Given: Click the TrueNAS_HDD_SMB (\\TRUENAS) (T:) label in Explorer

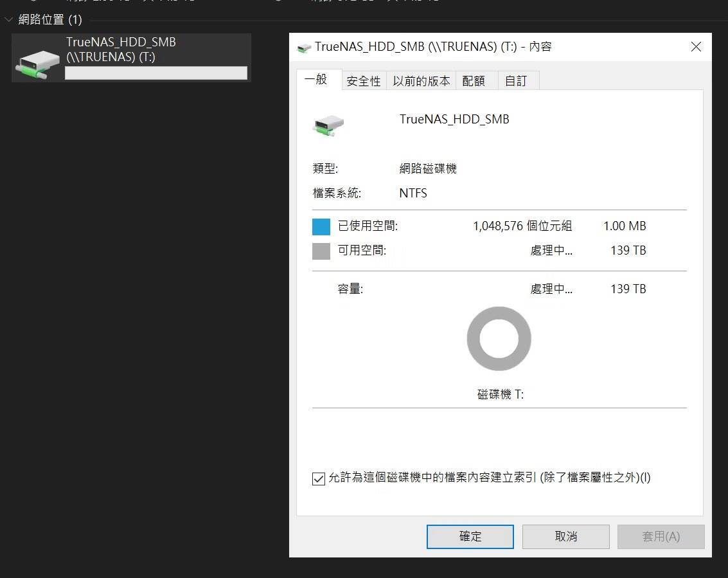Looking at the screenshot, I should pyautogui.click(x=121, y=50).
